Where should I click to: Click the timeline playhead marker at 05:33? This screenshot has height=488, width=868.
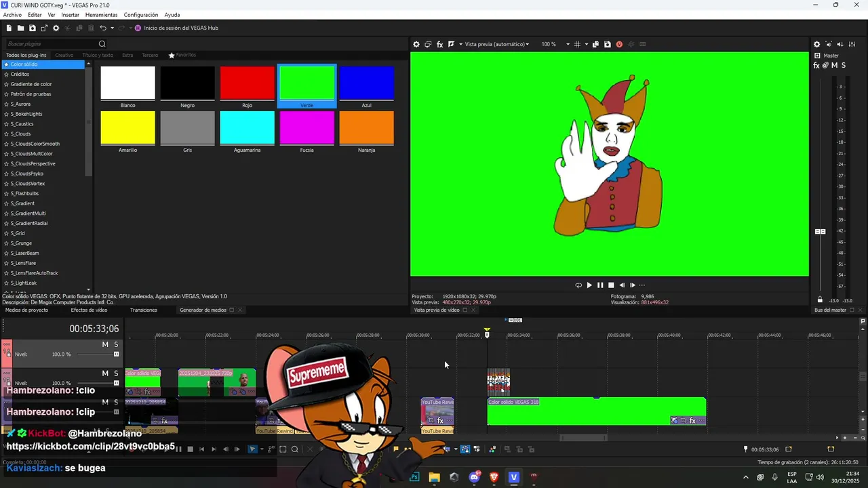click(x=487, y=334)
